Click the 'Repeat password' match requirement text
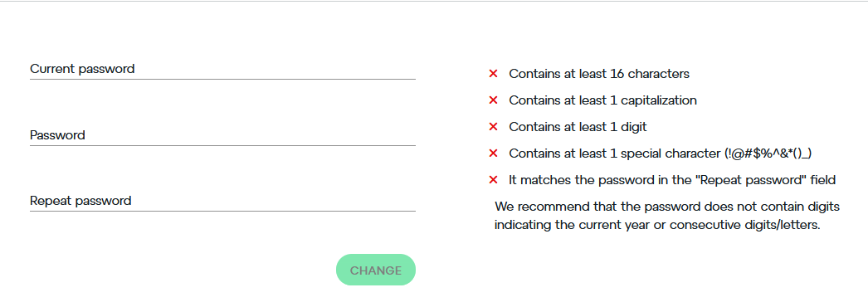Viewport: 868px width, 307px height. tap(672, 180)
